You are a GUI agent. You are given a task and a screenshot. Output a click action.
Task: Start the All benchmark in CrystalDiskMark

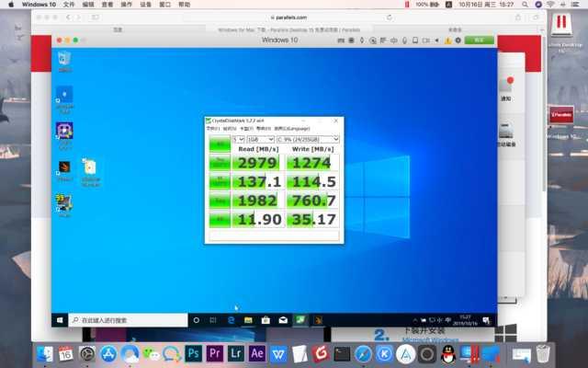220,144
